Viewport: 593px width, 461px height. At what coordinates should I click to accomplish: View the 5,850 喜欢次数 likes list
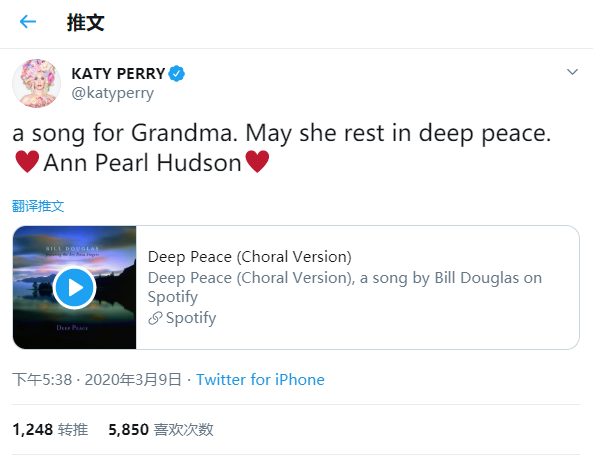pos(161,430)
